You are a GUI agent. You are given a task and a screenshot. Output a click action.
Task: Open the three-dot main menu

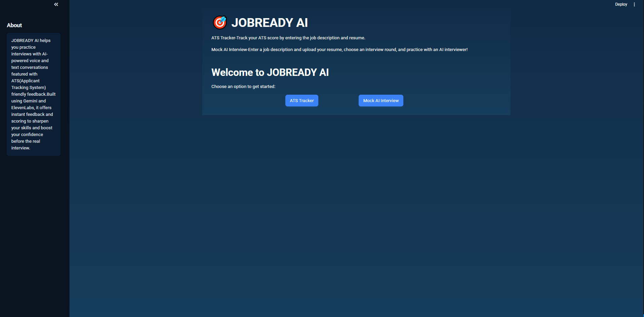point(634,4)
